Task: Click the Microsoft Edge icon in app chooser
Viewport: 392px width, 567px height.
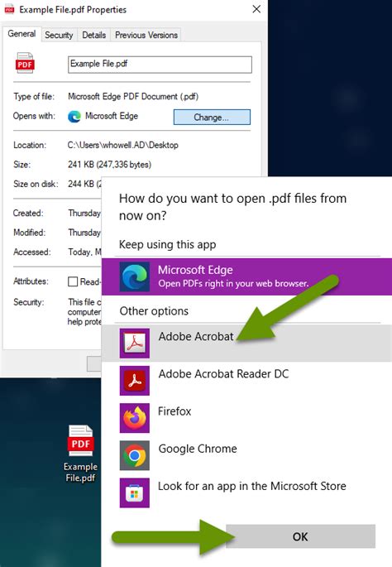Action: (135, 276)
